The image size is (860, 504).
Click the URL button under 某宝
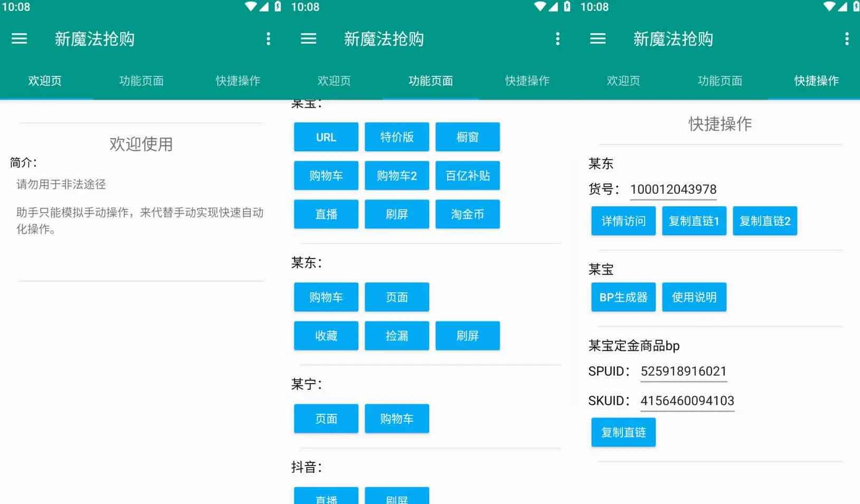click(326, 137)
